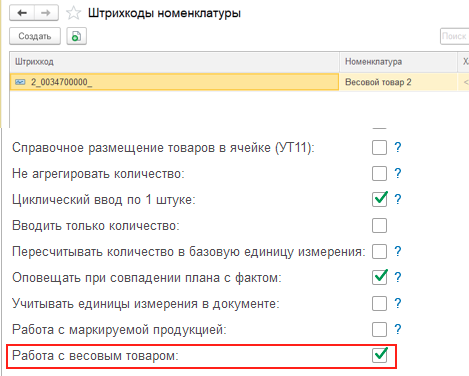Image resolution: width=469 pixels, height=376 pixels.
Task: Open help for Работа с маркируемой продукцией
Action: click(x=398, y=329)
